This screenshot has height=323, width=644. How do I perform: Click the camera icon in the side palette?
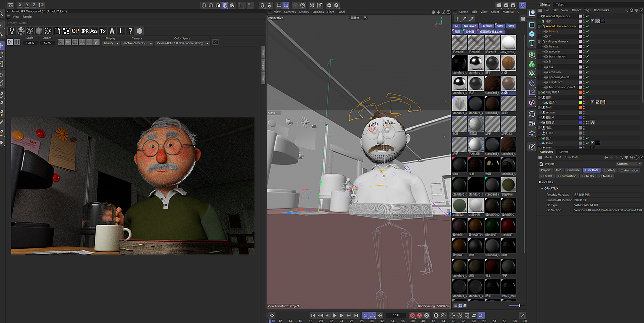click(532, 123)
